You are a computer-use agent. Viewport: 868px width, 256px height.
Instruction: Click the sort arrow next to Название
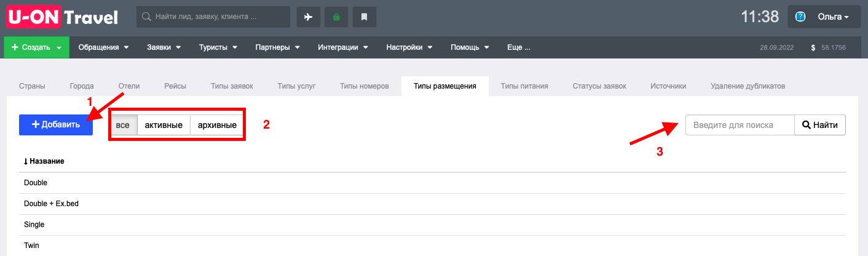point(26,161)
